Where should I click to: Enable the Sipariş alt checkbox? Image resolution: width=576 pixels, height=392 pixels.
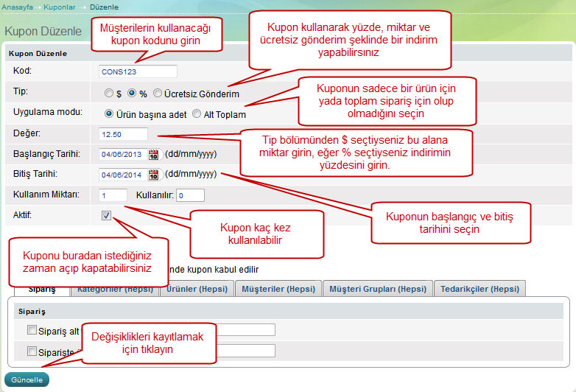[x=32, y=330]
